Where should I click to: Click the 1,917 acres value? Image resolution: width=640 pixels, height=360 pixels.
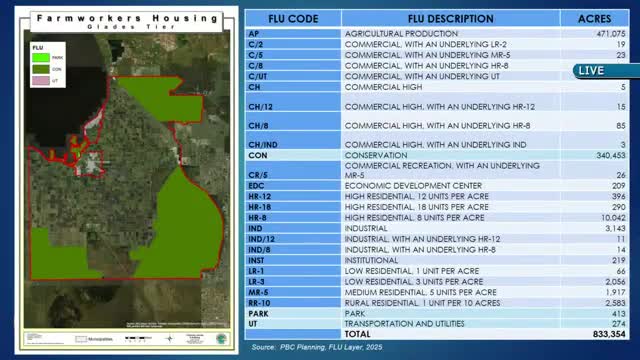click(616, 292)
